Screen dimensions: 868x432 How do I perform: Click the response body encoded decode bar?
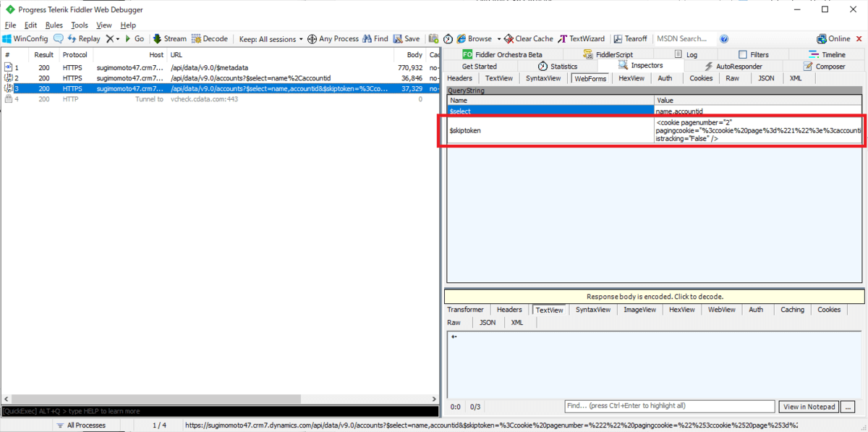click(x=654, y=296)
